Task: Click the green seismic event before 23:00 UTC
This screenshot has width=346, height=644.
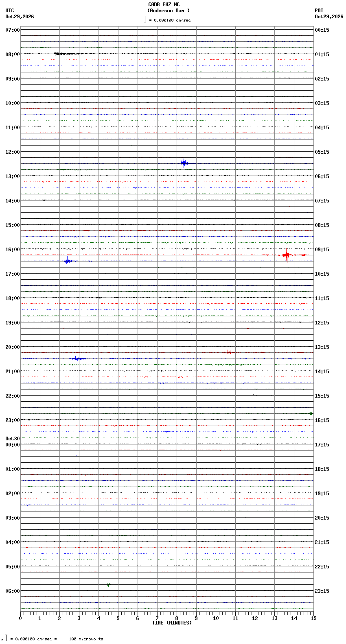Action: point(308,413)
